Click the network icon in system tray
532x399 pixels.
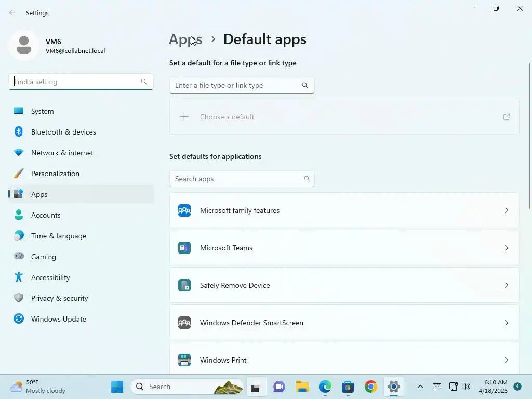click(453, 387)
